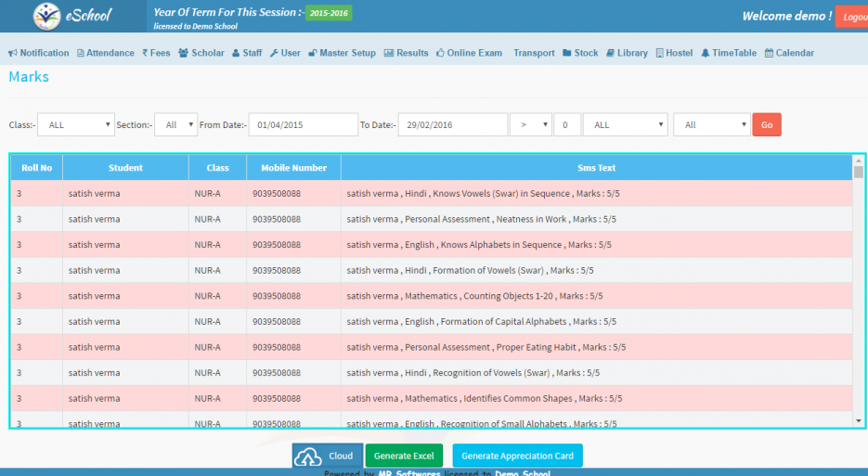Open the TimeTable bell menu
Image resolution: width=868 pixels, height=476 pixels.
[x=728, y=53]
